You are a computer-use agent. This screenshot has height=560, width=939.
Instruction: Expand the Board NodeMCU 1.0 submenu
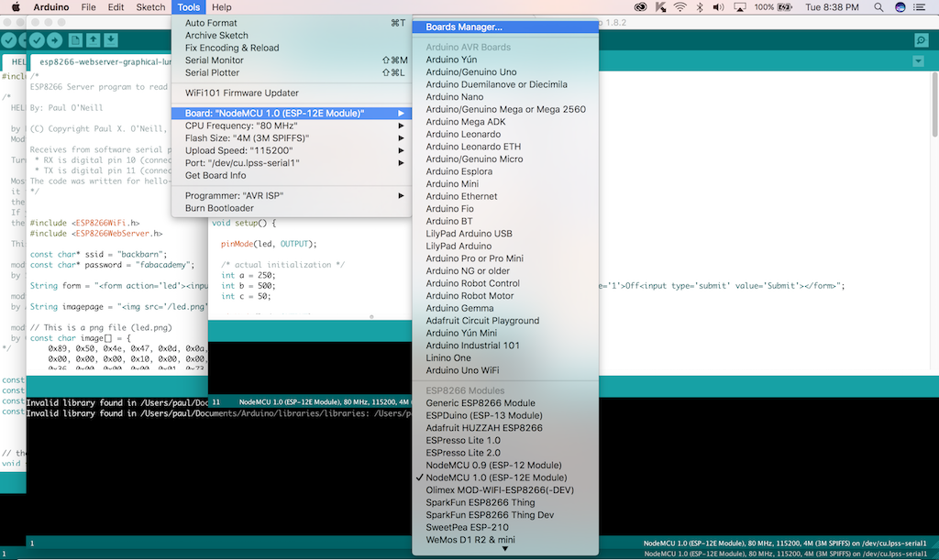(x=292, y=113)
